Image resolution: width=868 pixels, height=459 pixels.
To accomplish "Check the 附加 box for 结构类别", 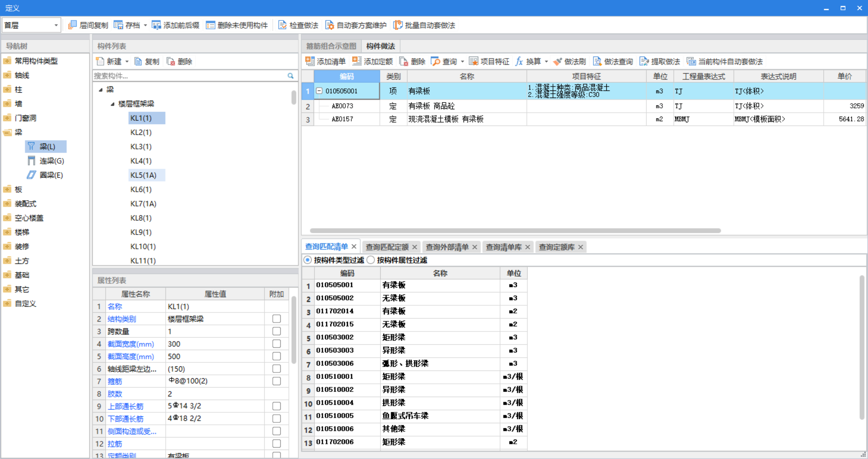I will [276, 319].
